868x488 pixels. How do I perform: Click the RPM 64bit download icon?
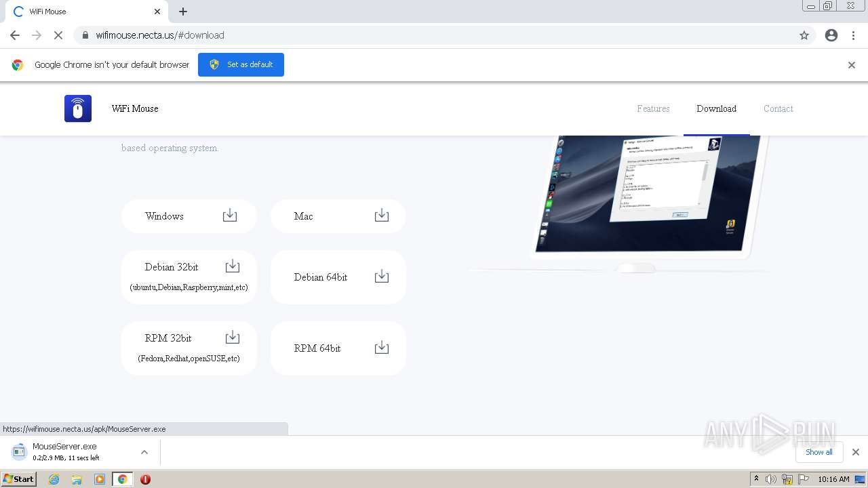(x=382, y=347)
